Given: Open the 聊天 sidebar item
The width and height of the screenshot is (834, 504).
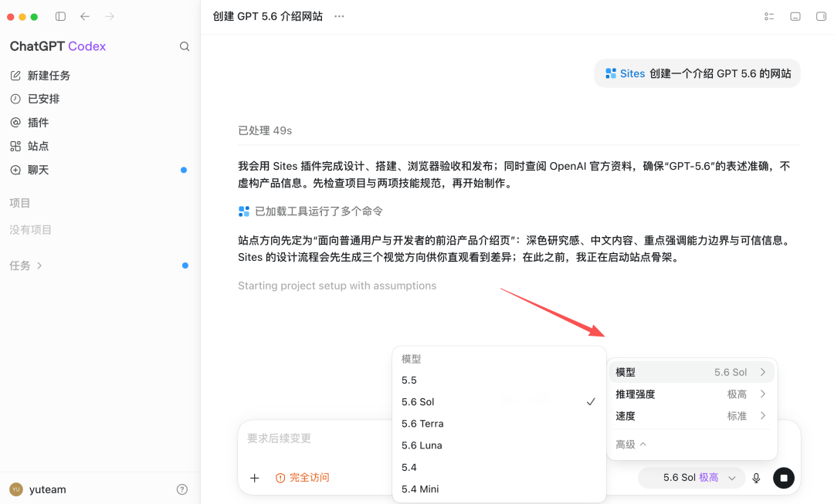Looking at the screenshot, I should click(x=100, y=170).
